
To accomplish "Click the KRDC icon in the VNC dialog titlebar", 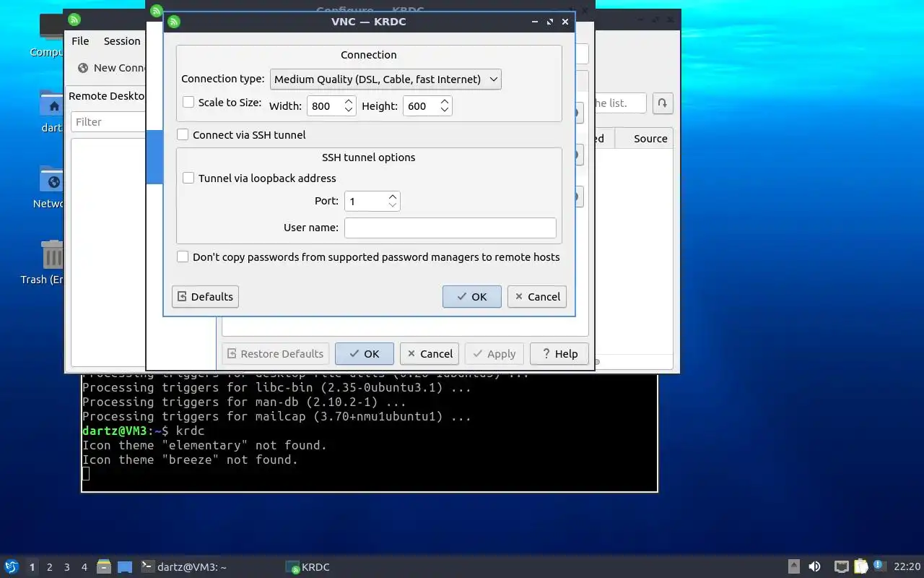I will pyautogui.click(x=173, y=22).
